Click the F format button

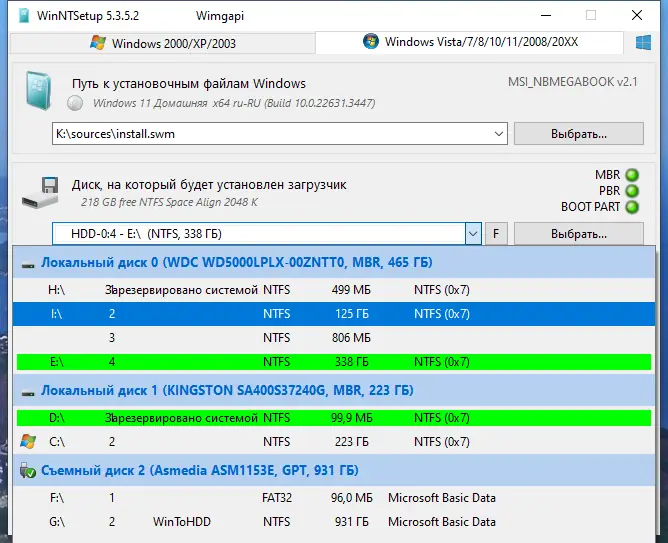coord(496,234)
